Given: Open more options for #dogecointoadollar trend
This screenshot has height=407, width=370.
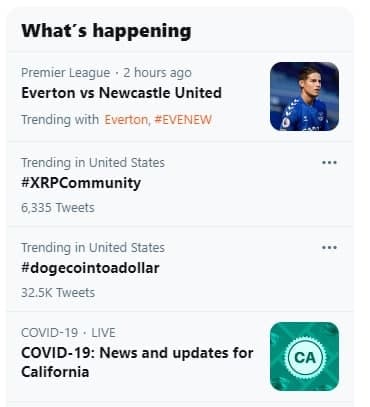Looking at the screenshot, I should pyautogui.click(x=329, y=248).
